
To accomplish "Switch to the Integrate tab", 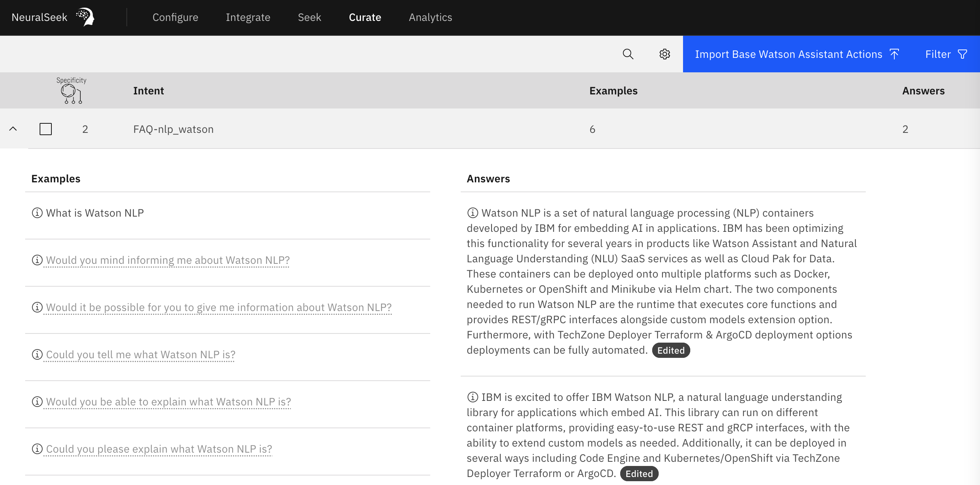I will (x=248, y=17).
